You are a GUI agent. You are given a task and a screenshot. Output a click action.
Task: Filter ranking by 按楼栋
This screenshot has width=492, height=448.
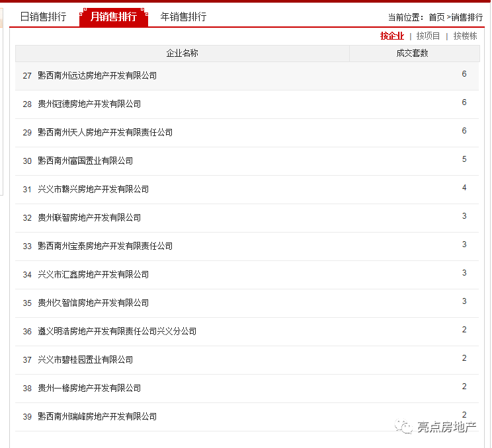tap(465, 36)
